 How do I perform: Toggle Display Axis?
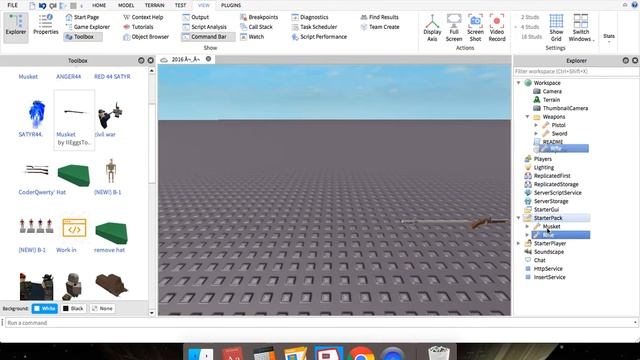(x=432, y=28)
